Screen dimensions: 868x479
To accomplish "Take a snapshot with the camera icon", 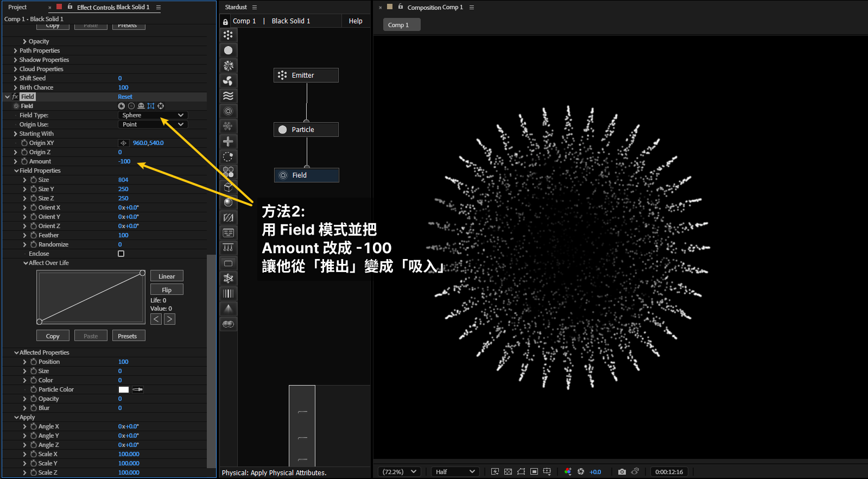I will 622,471.
